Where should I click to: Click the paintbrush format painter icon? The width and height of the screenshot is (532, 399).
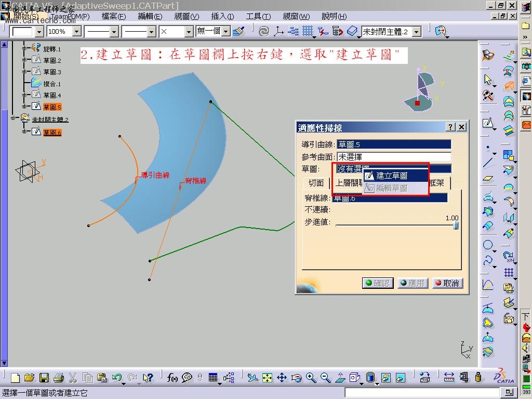pos(239,31)
